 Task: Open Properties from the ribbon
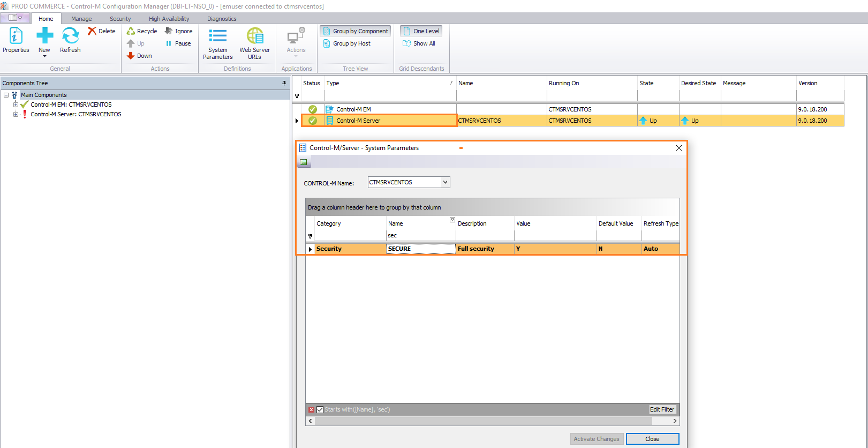[16, 41]
